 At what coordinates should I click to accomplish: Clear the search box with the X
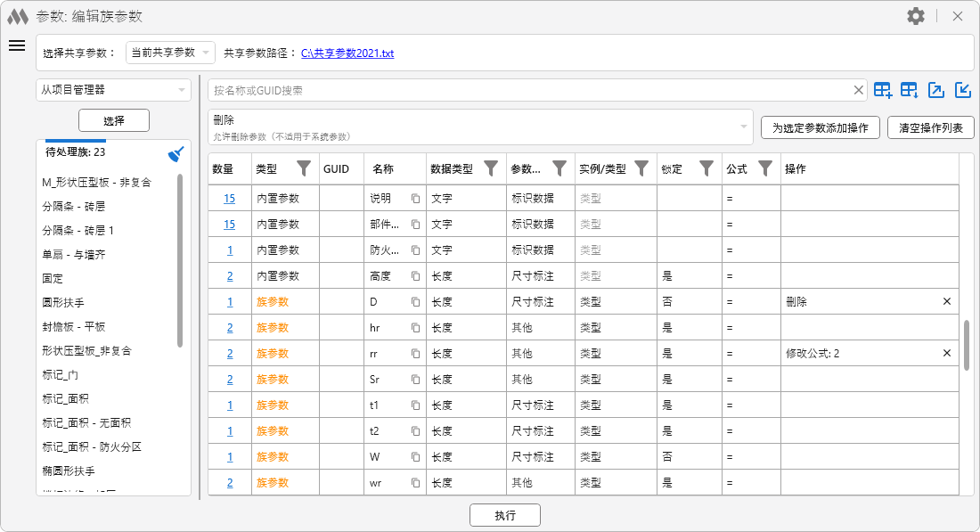click(x=859, y=90)
